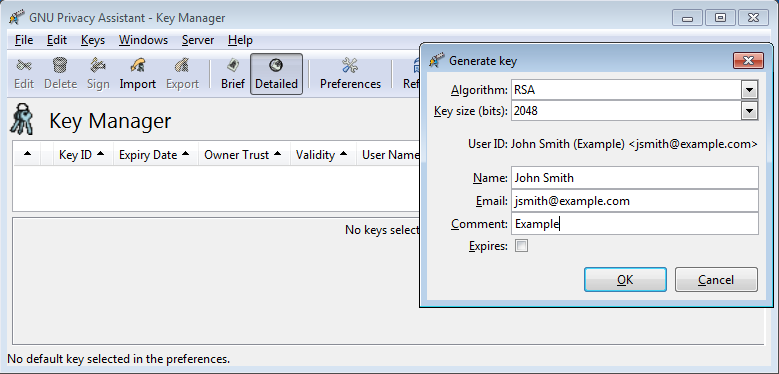Click the Edit toolbar icon with scissors
Viewport: 779px width, 374px height.
pos(23,74)
